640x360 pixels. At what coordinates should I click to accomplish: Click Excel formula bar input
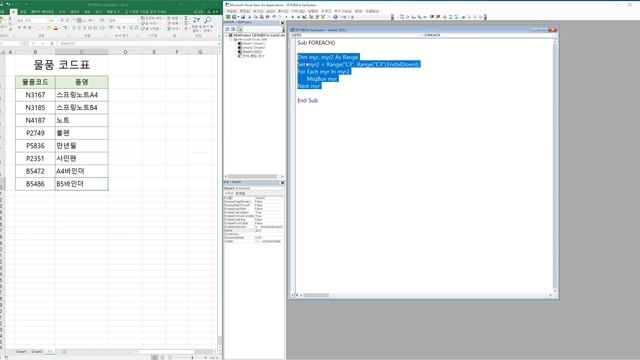coord(138,43)
